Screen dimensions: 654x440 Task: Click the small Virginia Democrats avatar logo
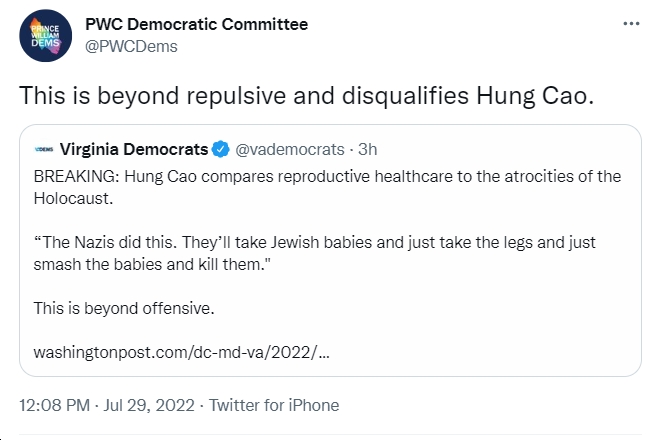point(44,149)
